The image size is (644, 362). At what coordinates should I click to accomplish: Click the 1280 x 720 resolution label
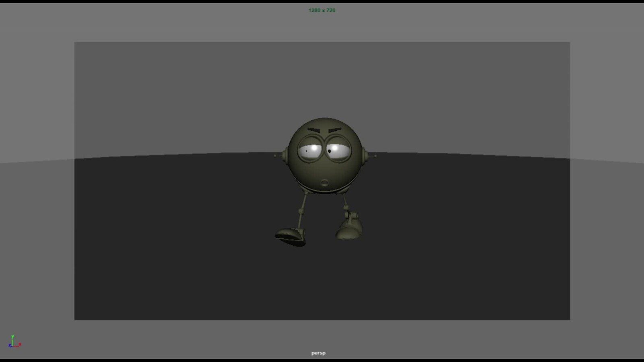point(322,10)
